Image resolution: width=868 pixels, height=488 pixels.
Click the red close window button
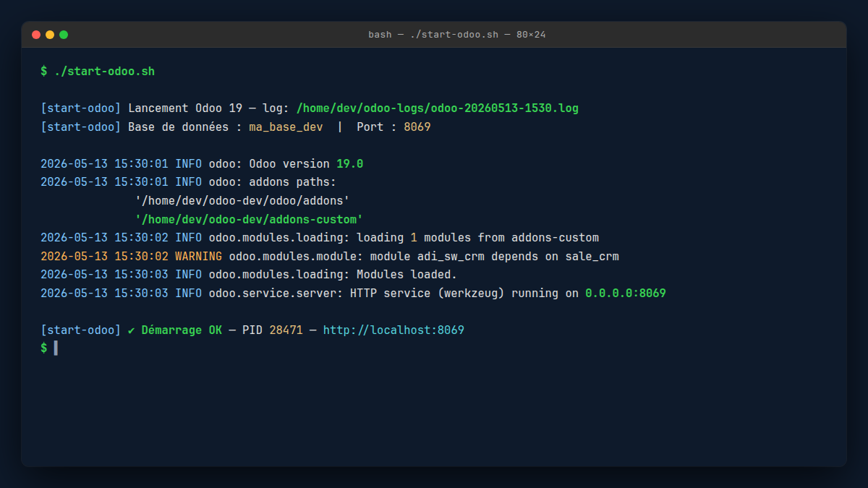coord(36,35)
